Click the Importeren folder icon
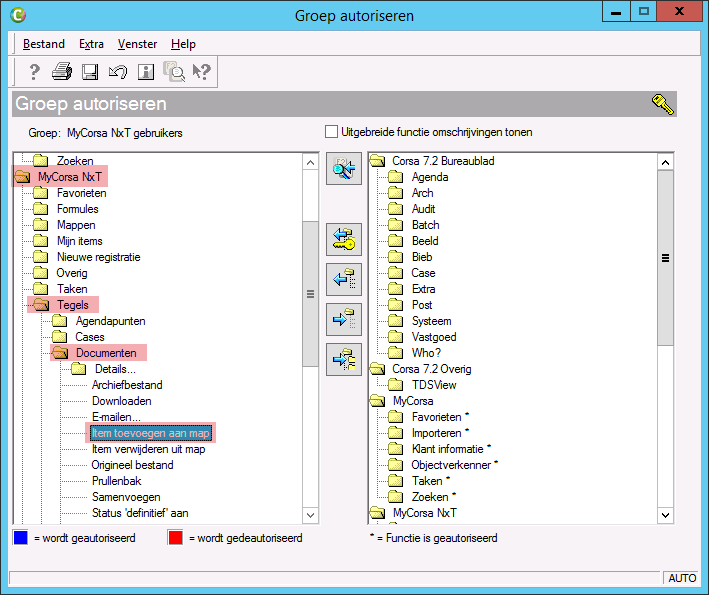This screenshot has height=595, width=709. point(396,433)
